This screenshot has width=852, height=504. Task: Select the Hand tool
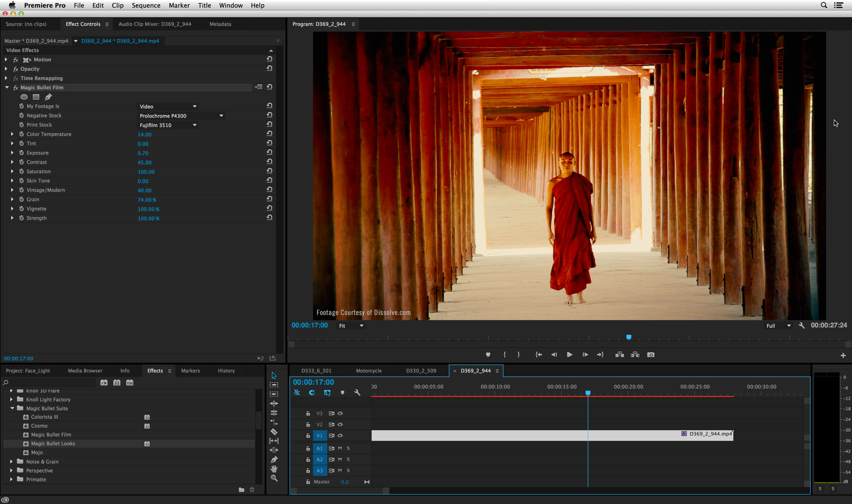[274, 469]
